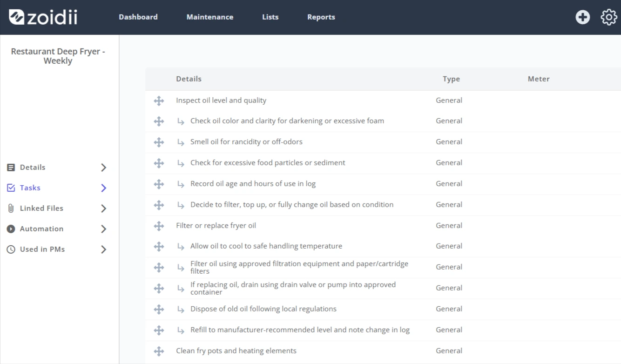Screen dimensions: 621x364
Task: Click the plus add-new icon in header
Action: pyautogui.click(x=582, y=17)
